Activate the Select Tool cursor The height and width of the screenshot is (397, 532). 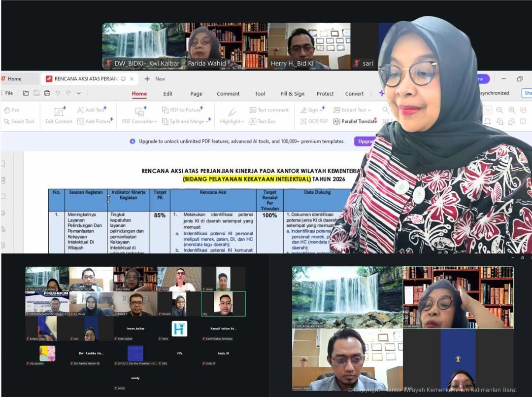click(x=19, y=121)
